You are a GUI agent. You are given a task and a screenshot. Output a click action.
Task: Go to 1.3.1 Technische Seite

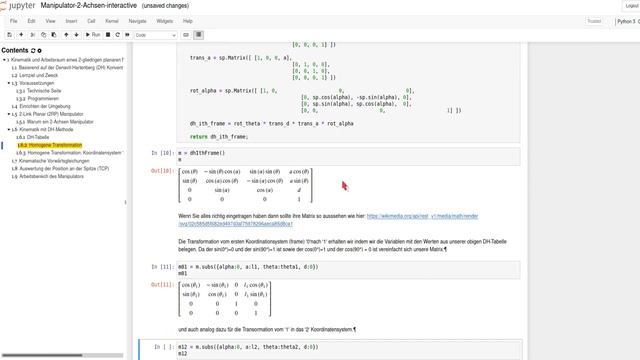point(39,91)
